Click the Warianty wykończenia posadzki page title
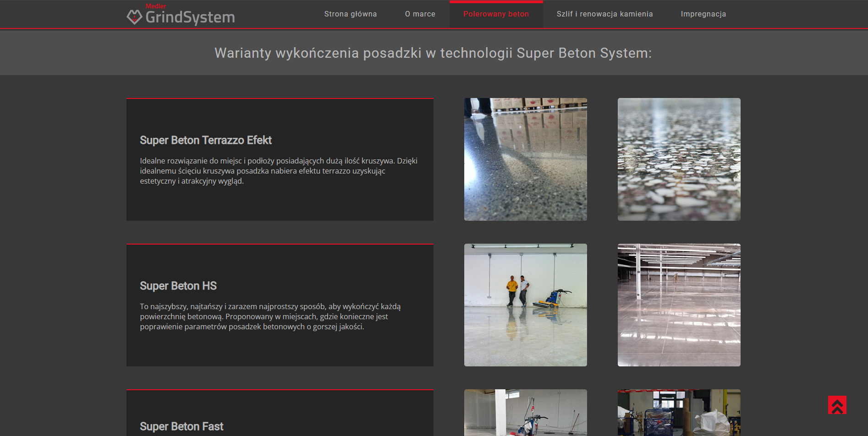 tap(433, 53)
